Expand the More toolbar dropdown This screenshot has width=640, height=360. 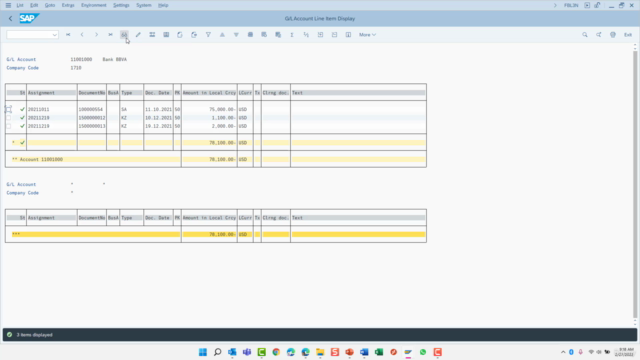[367, 35]
